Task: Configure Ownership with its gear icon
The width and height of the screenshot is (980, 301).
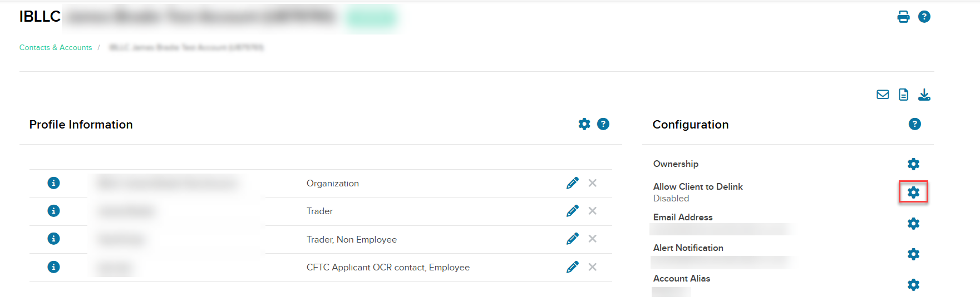Action: click(914, 164)
